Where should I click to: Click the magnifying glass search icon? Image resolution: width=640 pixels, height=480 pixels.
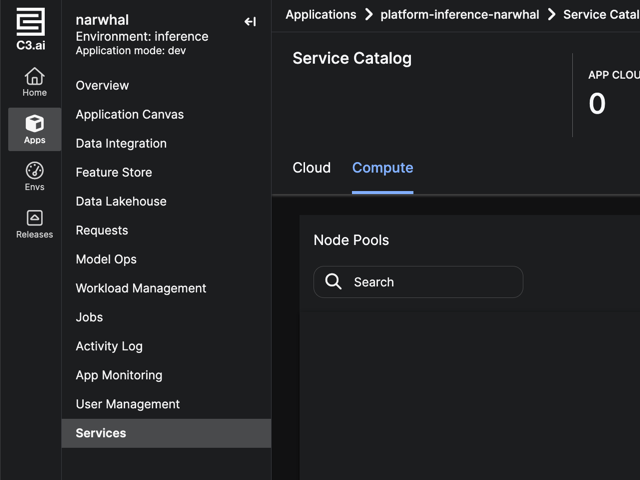pos(334,282)
